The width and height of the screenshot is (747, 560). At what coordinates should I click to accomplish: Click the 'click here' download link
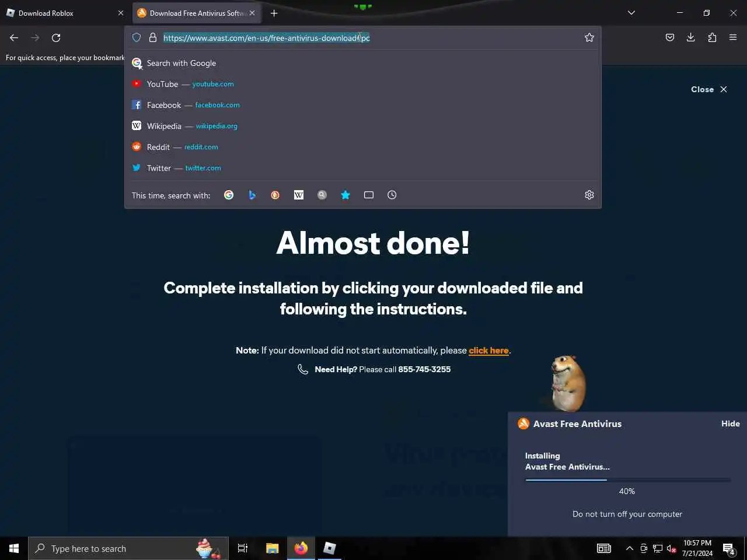click(x=488, y=351)
